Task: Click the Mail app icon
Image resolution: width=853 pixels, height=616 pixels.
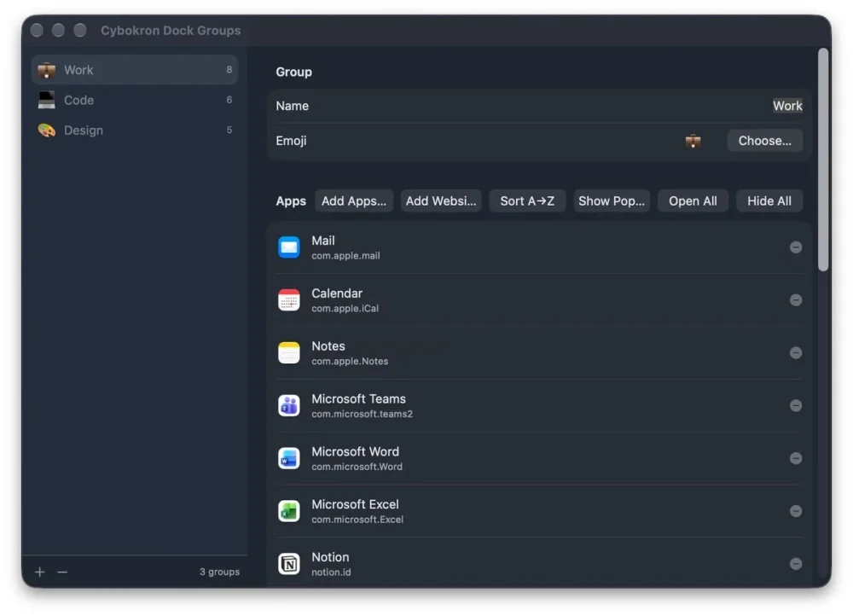Action: (289, 247)
